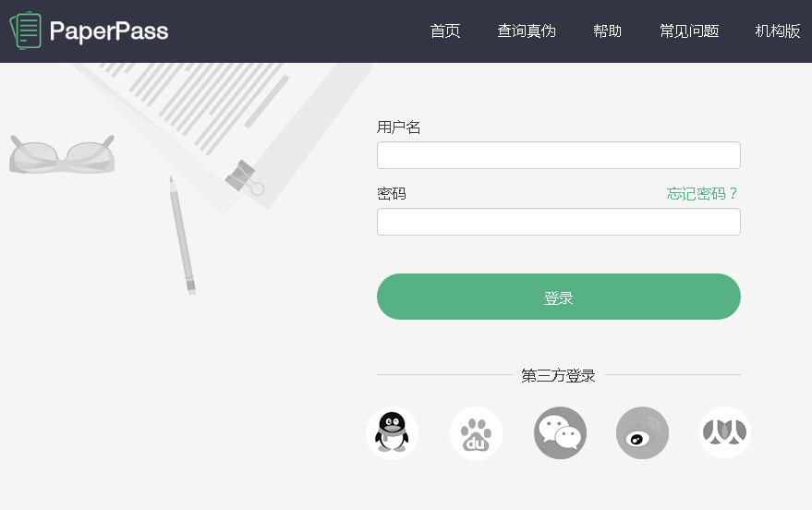Log in with WeChat icon
Screen dimensions: 812x510
pos(560,432)
